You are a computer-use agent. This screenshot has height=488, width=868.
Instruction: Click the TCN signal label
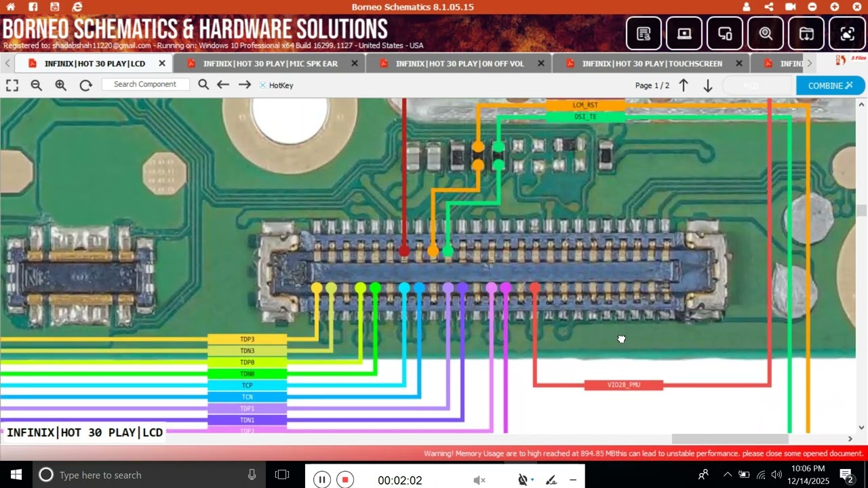[247, 396]
